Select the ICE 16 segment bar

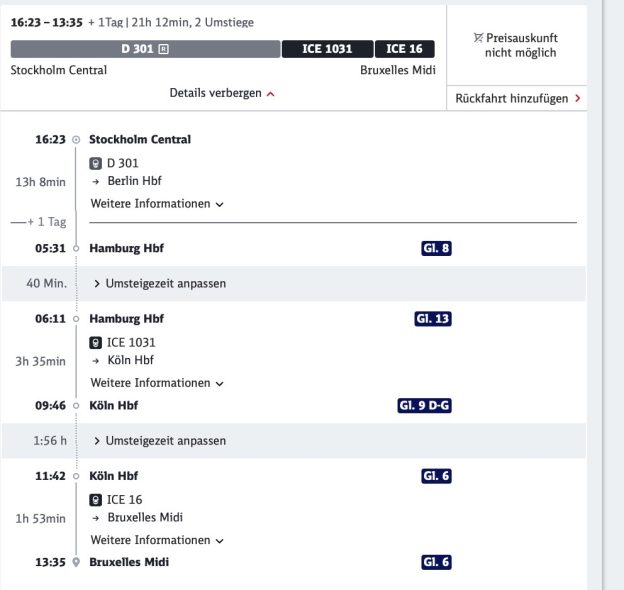(x=405, y=49)
